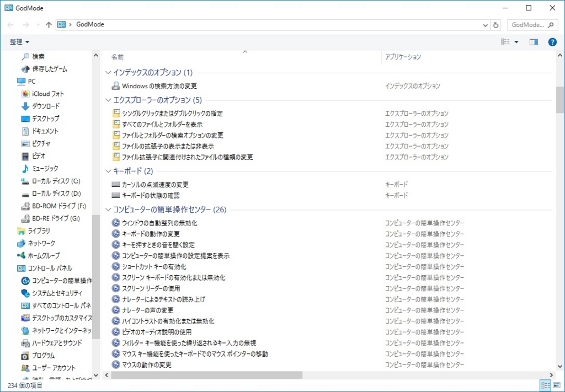Select デスクトップ icon in sidebar

pyautogui.click(x=25, y=119)
